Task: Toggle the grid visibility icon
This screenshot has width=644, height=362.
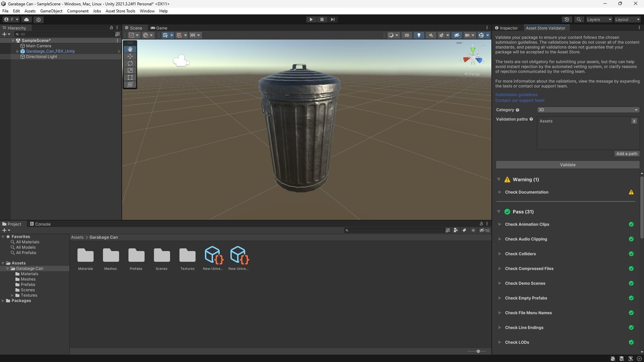Action: 165,35
